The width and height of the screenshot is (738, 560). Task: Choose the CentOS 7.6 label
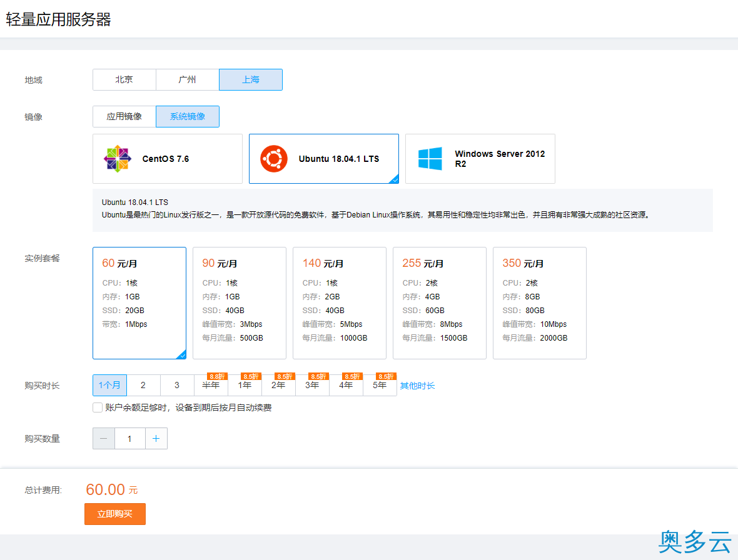point(166,159)
